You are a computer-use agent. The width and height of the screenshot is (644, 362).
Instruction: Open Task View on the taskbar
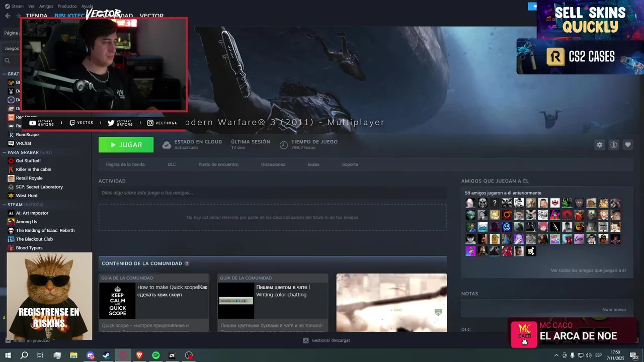click(40, 355)
